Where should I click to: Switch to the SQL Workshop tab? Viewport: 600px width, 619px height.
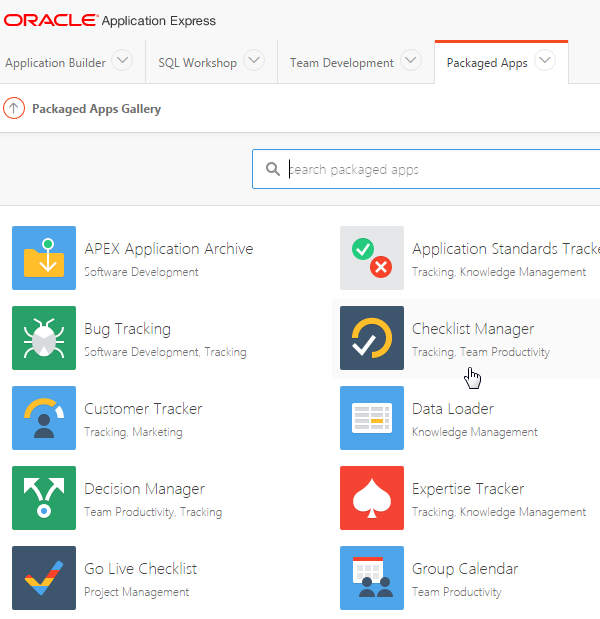197,63
